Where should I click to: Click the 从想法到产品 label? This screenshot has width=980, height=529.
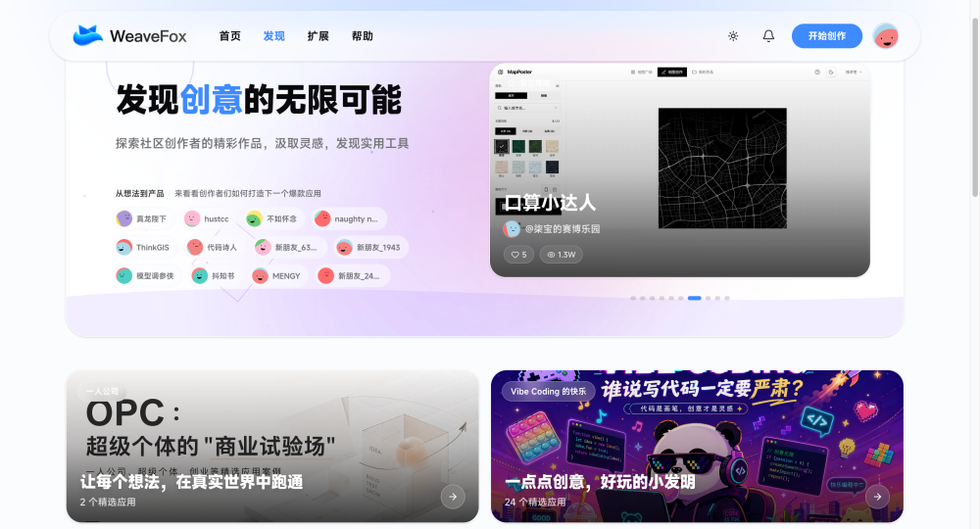[139, 194]
